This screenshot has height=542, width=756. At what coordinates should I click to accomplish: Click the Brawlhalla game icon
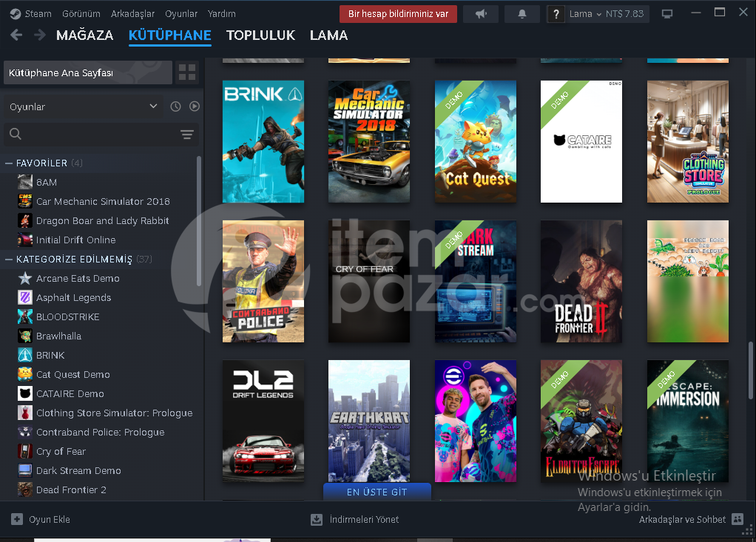(25, 336)
